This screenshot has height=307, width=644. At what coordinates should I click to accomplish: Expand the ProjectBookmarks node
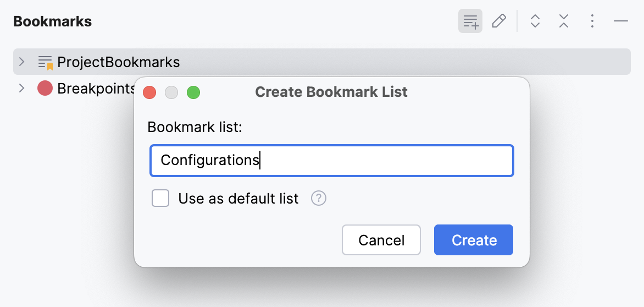point(21,62)
